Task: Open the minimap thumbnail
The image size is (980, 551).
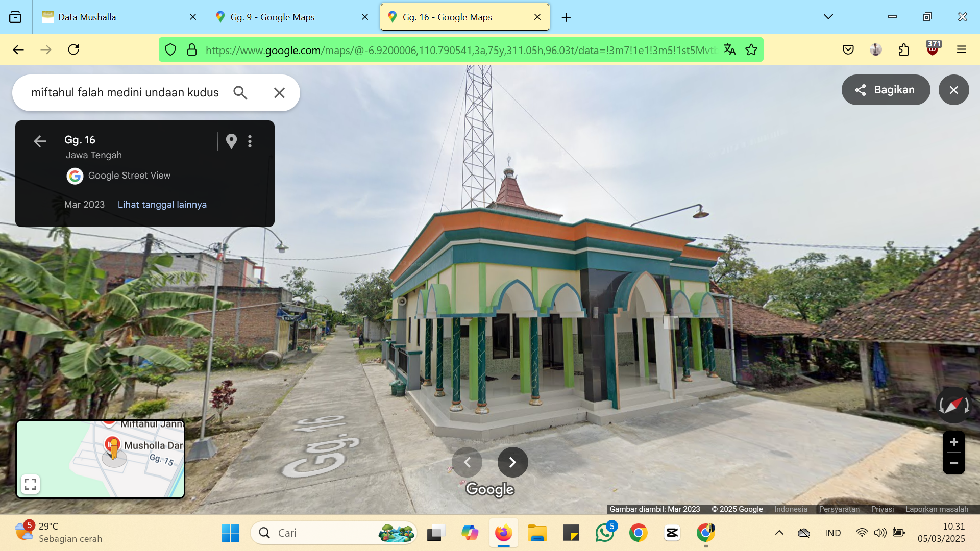Action: (100, 459)
